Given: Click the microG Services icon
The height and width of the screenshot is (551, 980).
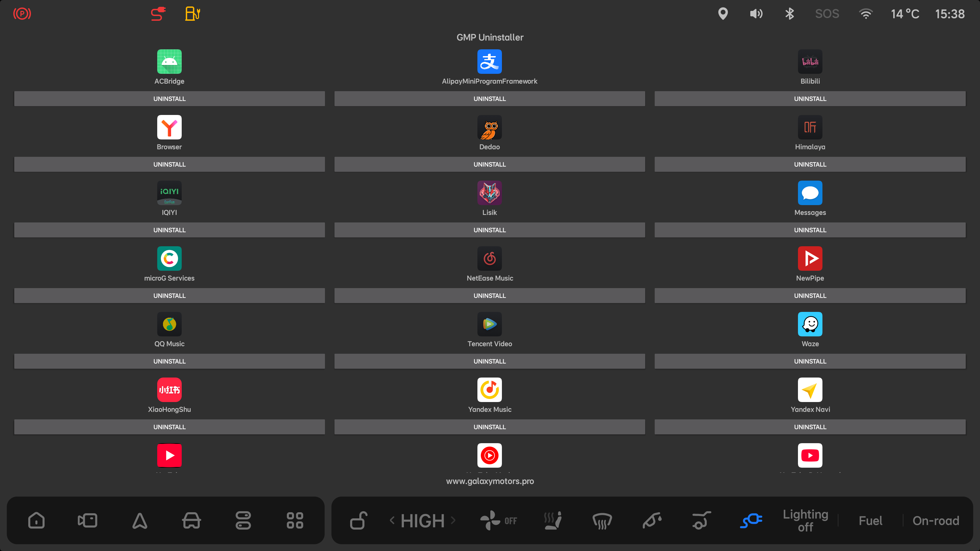Looking at the screenshot, I should point(169,258).
